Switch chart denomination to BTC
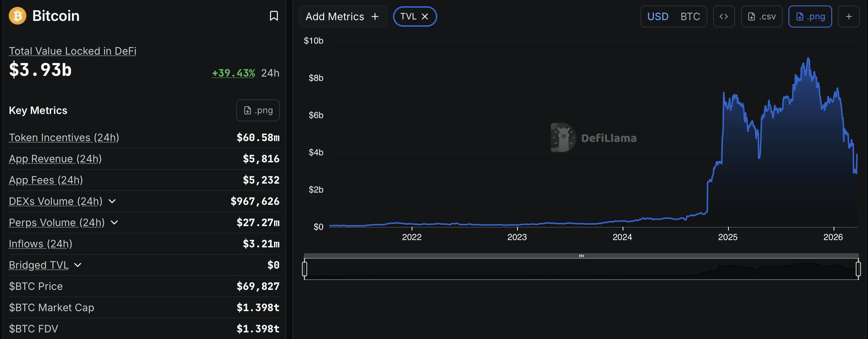 click(690, 16)
